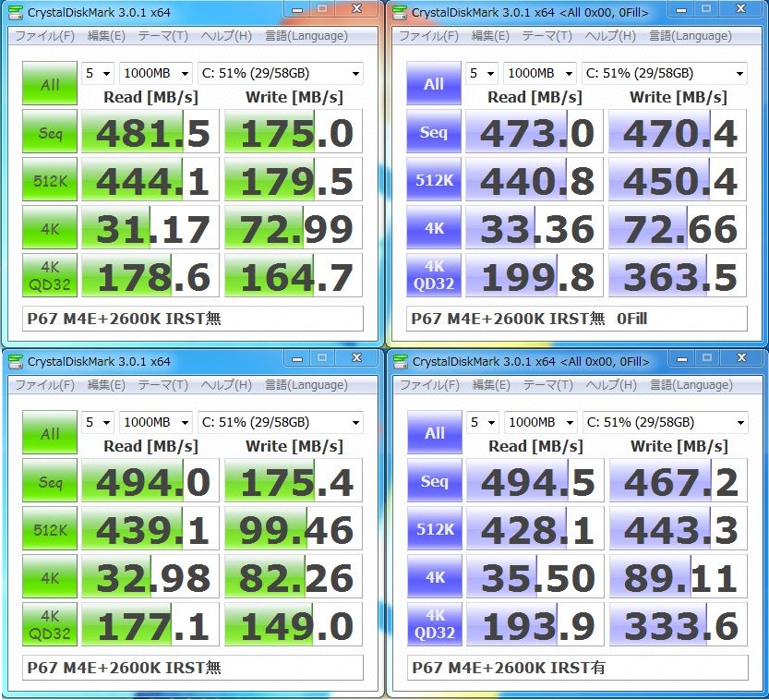Image resolution: width=769 pixels, height=700 pixels.
Task: Minimize the top-right 0Fill window
Action: coord(680,9)
